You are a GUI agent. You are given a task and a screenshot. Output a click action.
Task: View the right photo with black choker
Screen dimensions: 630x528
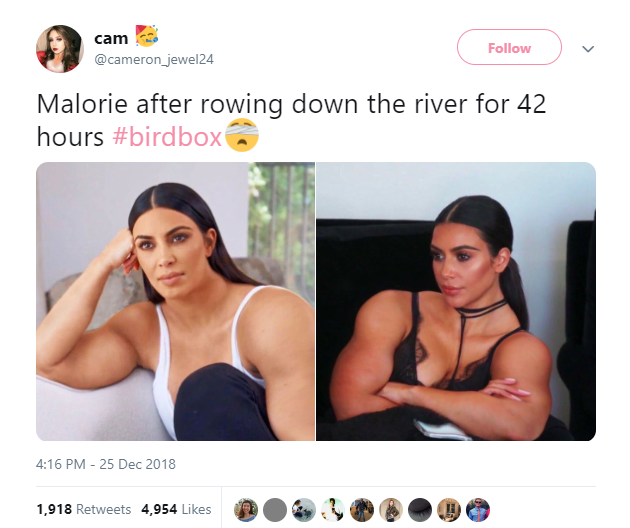(x=456, y=301)
